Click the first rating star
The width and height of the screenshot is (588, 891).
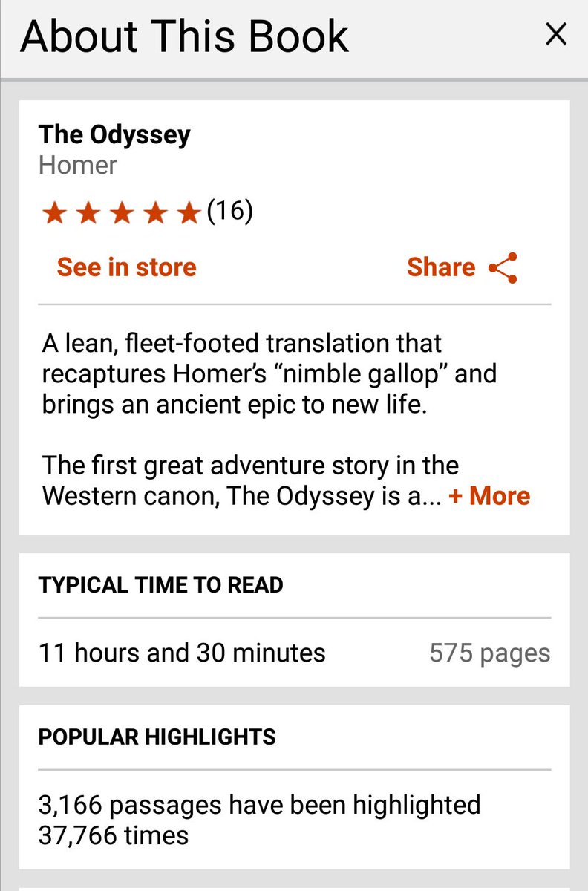pos(54,214)
